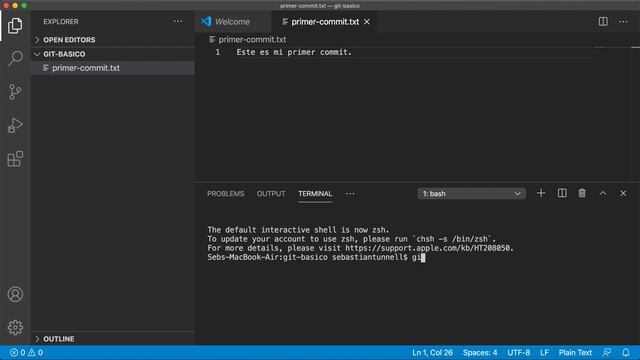Click line number 1 in gutter

click(x=218, y=52)
